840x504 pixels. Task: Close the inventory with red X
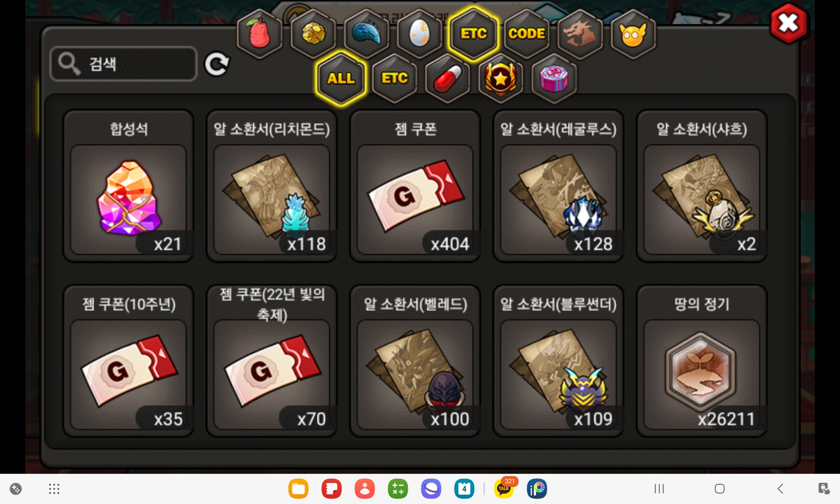[788, 23]
